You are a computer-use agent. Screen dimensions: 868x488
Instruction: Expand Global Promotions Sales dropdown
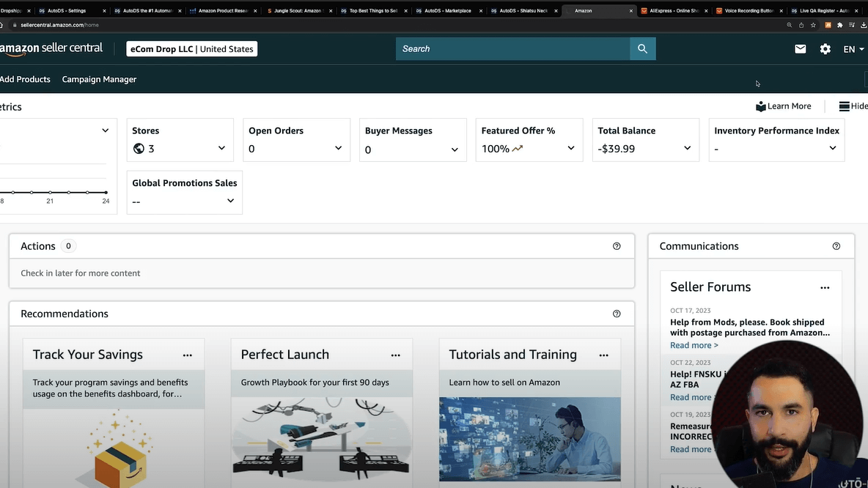230,201
